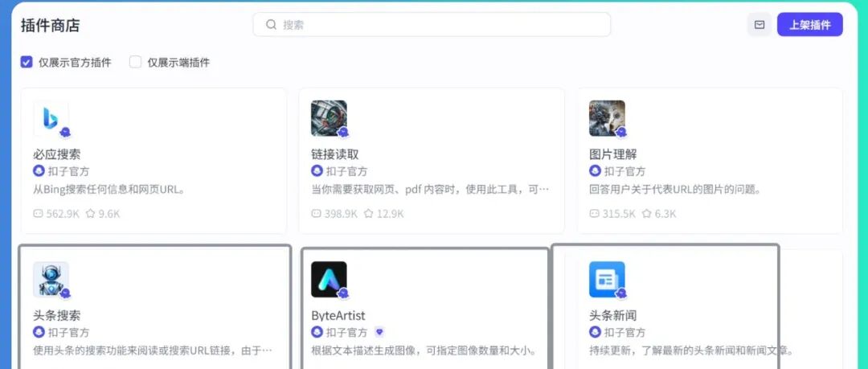868x369 pixels.
Task: Uncheck 仅展示官方插件 checkbox
Action: (x=27, y=61)
